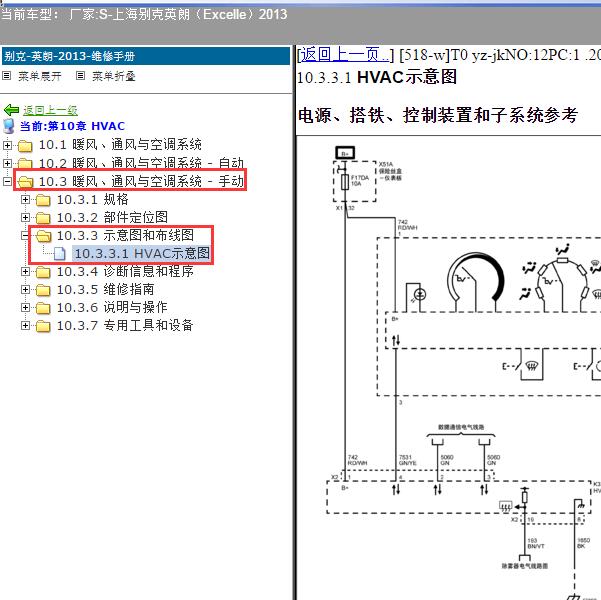Click the open folder icon for 10.3.3 示意图和布线图

coord(43,236)
